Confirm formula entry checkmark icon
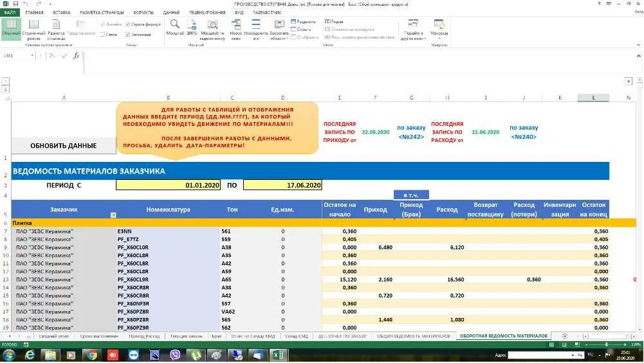 [x=64, y=55]
